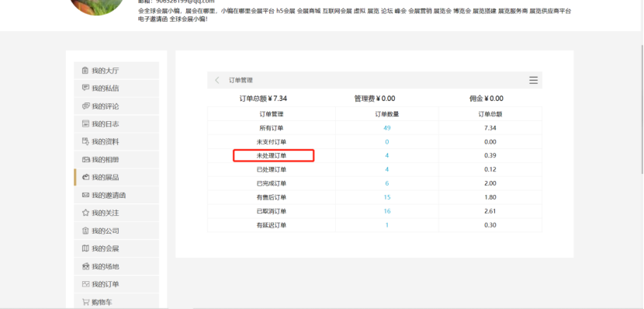The height and width of the screenshot is (309, 644).
Task: Click the 0.39 total for 未处理订单
Action: tap(490, 155)
